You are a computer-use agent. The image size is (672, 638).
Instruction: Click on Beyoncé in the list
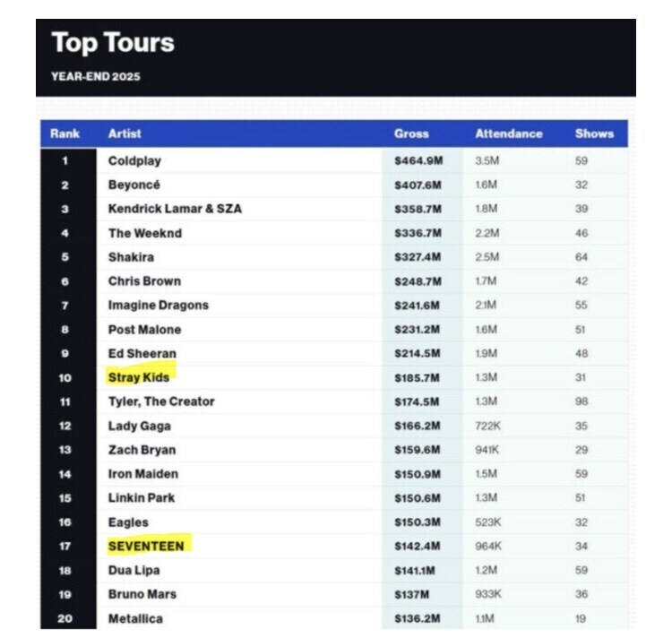134,185
